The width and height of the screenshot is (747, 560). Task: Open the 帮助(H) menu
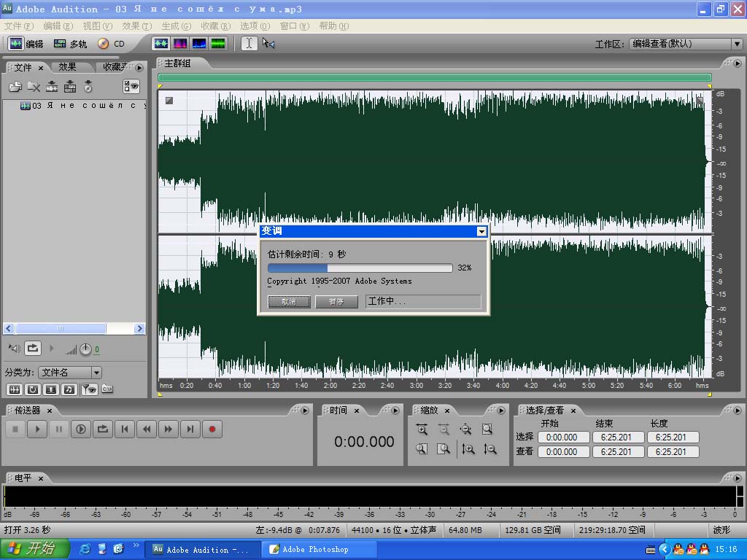pyautogui.click(x=333, y=26)
